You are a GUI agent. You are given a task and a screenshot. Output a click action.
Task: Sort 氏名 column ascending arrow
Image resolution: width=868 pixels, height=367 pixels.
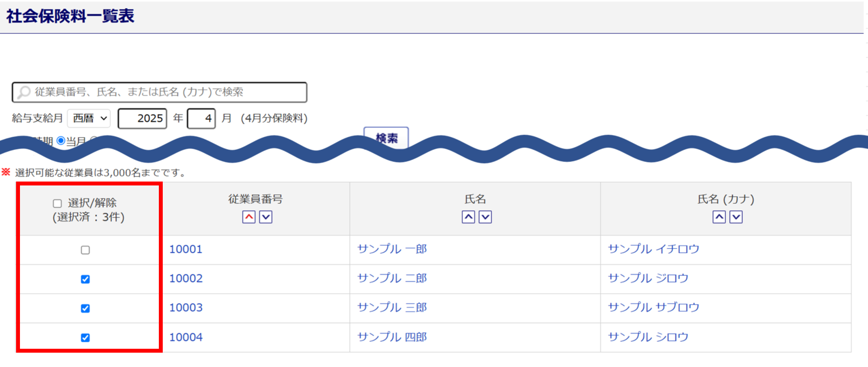tap(468, 217)
